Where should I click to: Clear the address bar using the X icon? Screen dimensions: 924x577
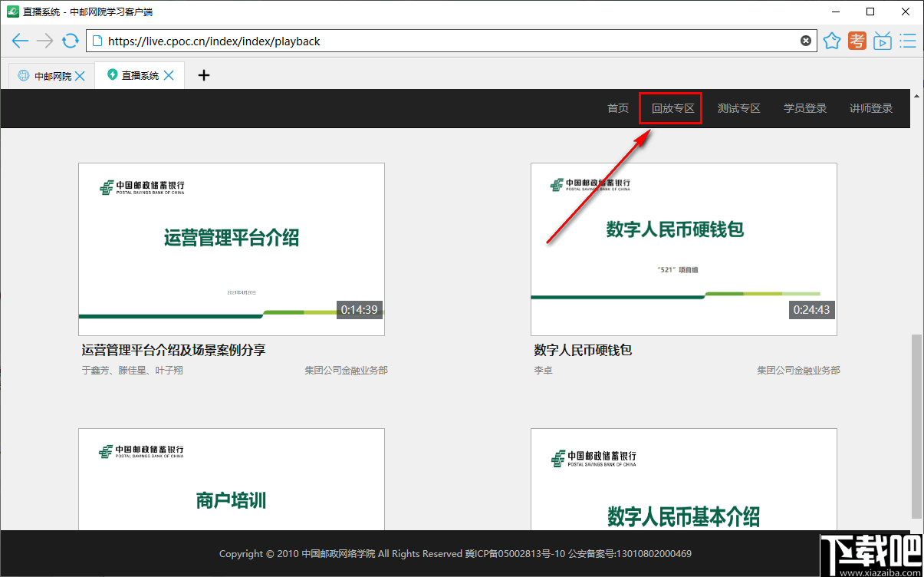806,41
